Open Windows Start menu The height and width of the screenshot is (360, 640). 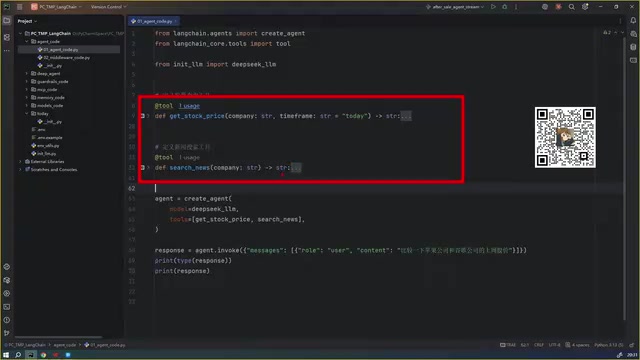[6, 355]
